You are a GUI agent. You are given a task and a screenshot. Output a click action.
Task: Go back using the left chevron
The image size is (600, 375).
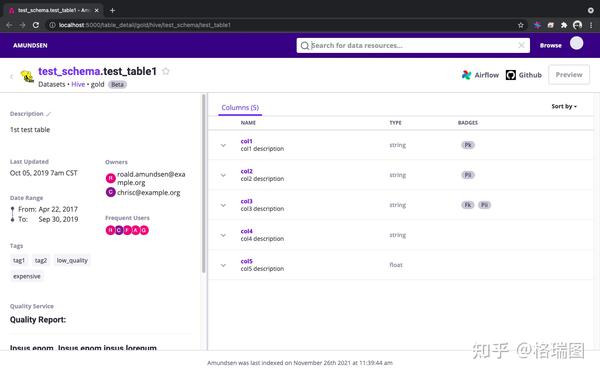pyautogui.click(x=11, y=77)
